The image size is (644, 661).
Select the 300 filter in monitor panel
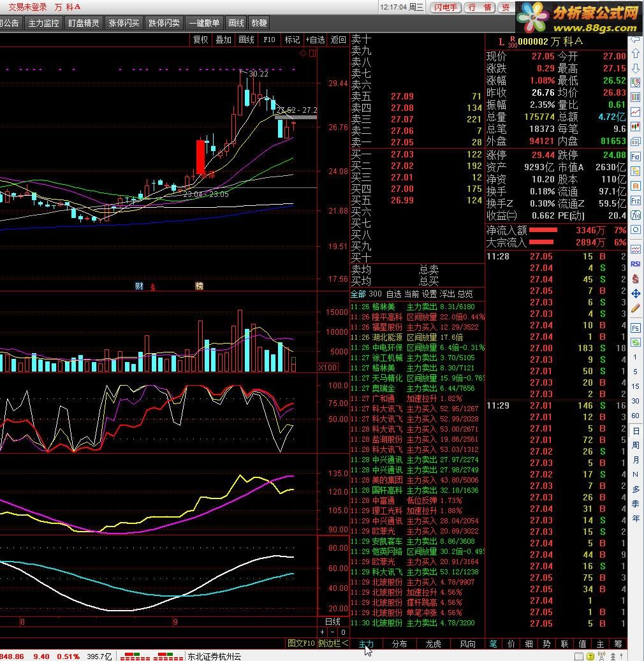[374, 294]
